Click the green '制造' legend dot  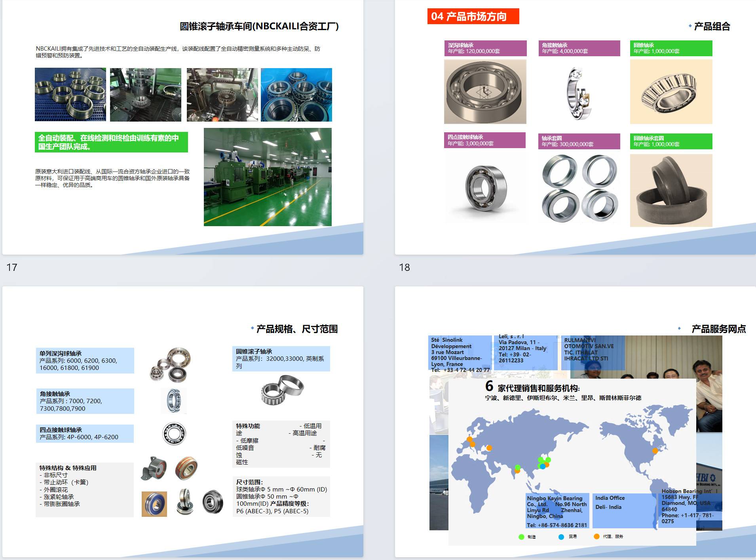(x=521, y=537)
